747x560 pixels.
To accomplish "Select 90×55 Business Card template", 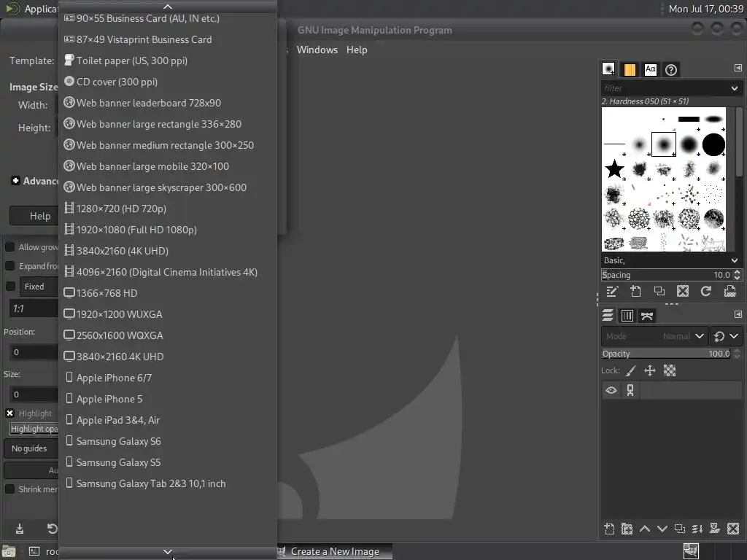I will [x=167, y=18].
